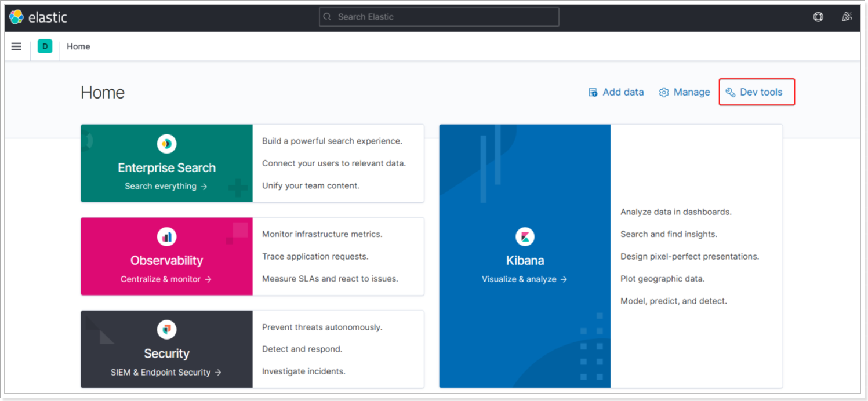The width and height of the screenshot is (868, 401).
Task: Click the Security shield logo icon
Action: (x=166, y=330)
